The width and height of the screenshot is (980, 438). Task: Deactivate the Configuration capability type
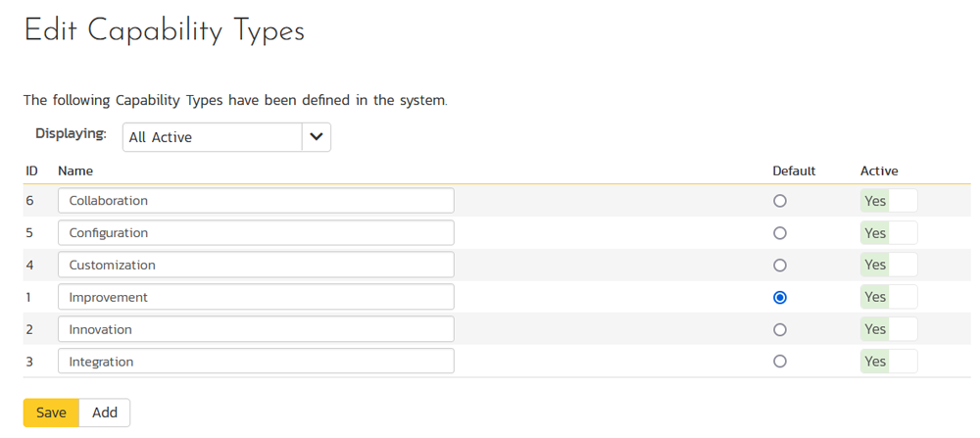pyautogui.click(x=889, y=233)
